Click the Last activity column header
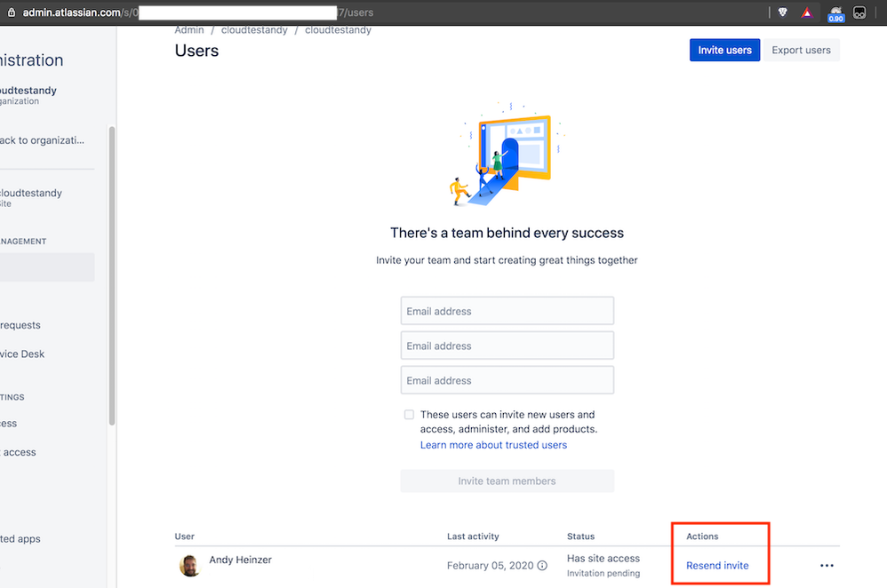 [x=473, y=536]
